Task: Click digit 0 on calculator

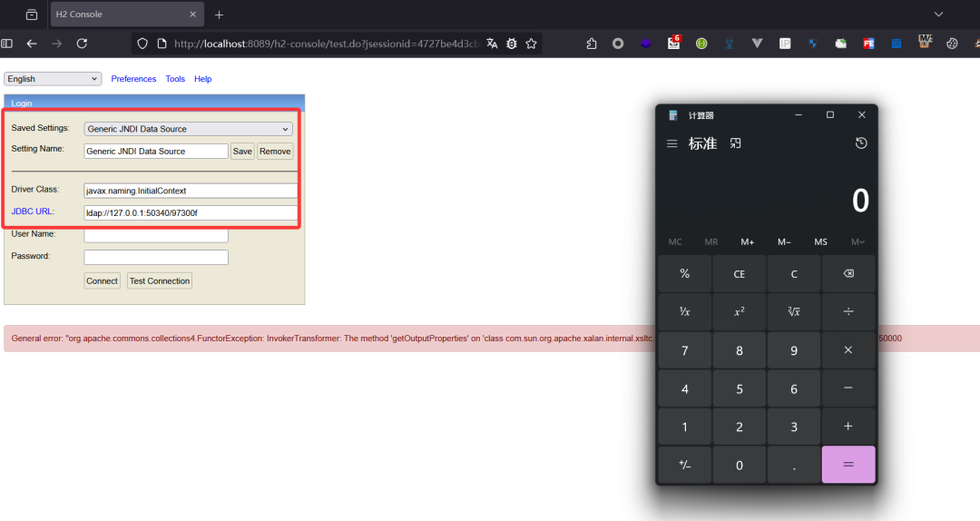Action: (x=740, y=465)
